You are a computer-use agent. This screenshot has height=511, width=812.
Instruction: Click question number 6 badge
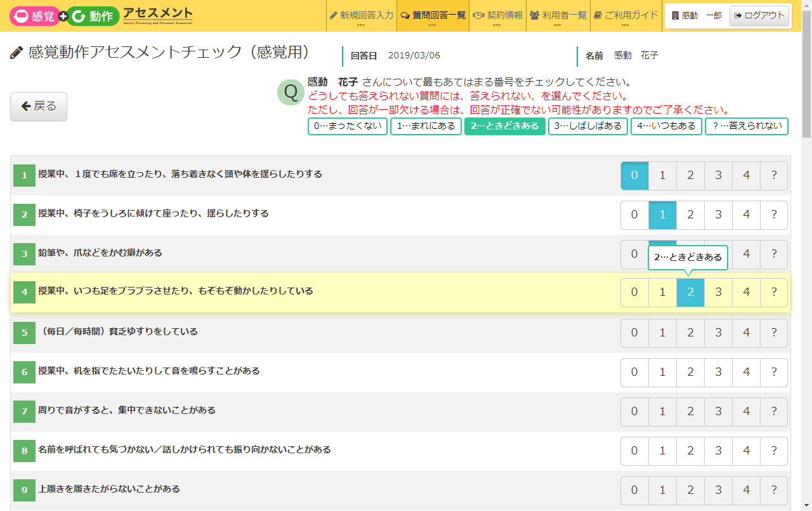(24, 373)
